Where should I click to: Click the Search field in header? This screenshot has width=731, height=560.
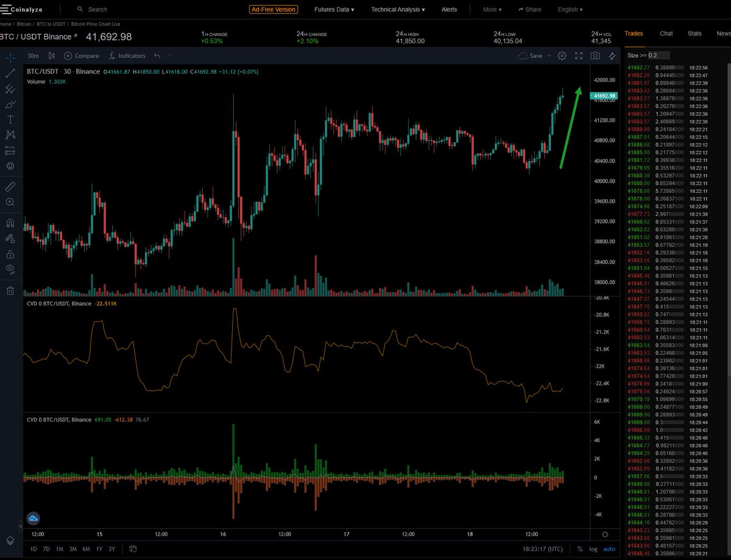[97, 10]
